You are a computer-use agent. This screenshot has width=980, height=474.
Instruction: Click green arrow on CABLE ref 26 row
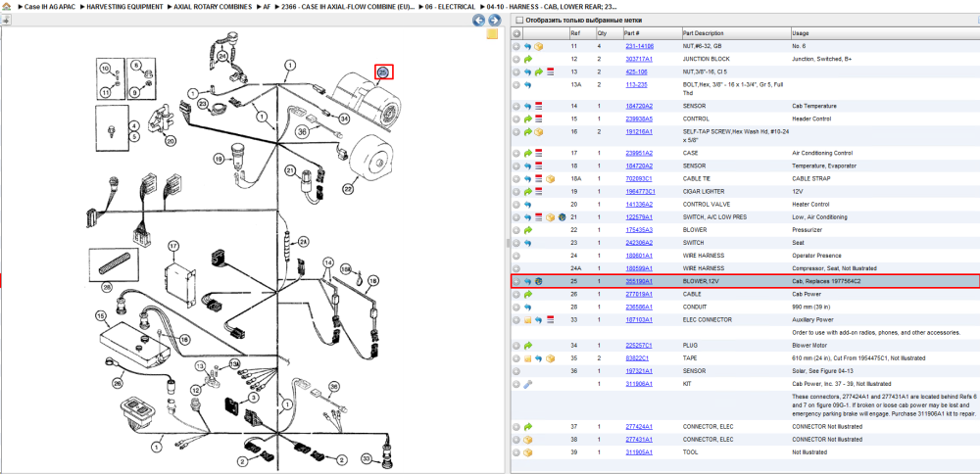point(527,294)
